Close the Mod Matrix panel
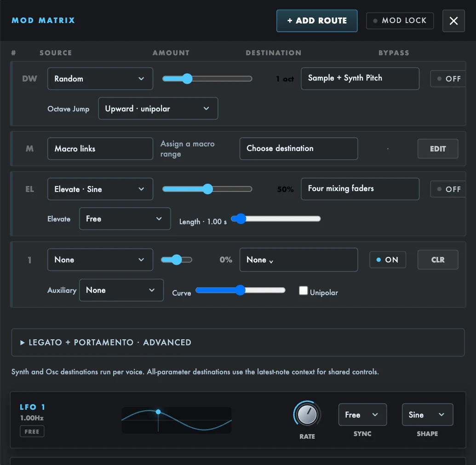The width and height of the screenshot is (476, 465). point(453,21)
